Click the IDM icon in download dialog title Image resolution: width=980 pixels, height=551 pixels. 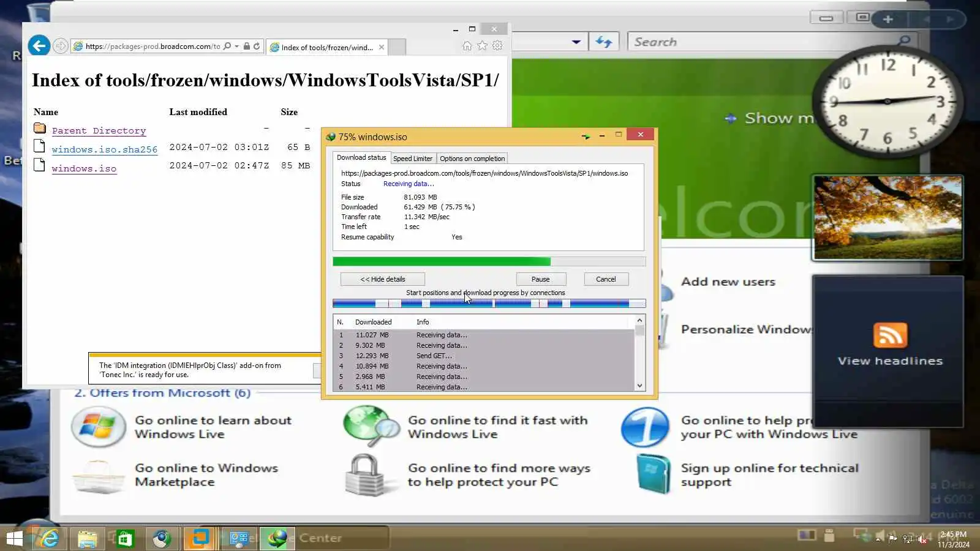click(331, 137)
